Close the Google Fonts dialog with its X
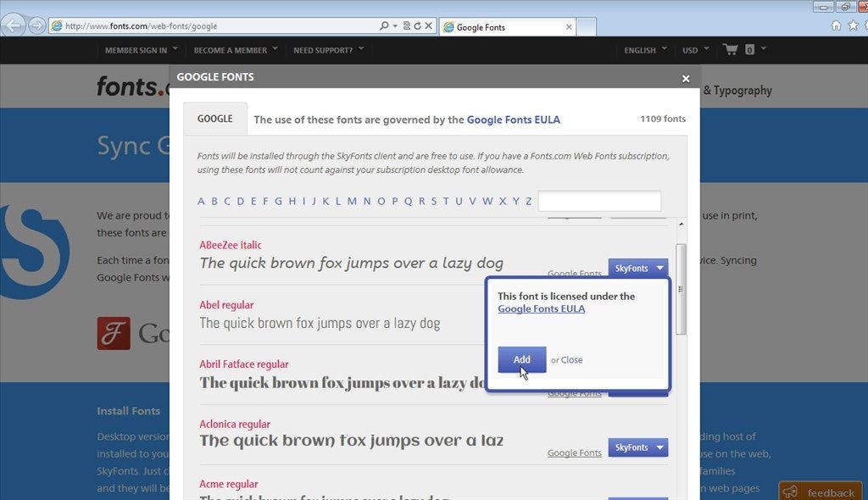 [x=686, y=79]
